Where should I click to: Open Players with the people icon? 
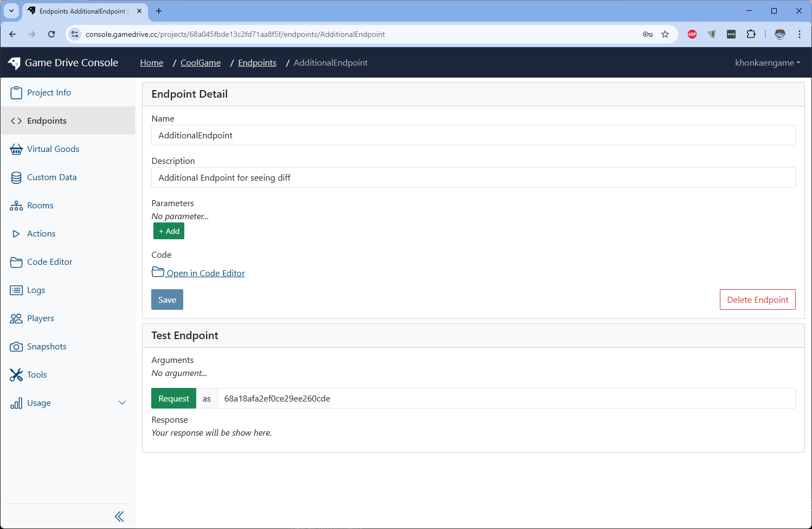[16, 318]
